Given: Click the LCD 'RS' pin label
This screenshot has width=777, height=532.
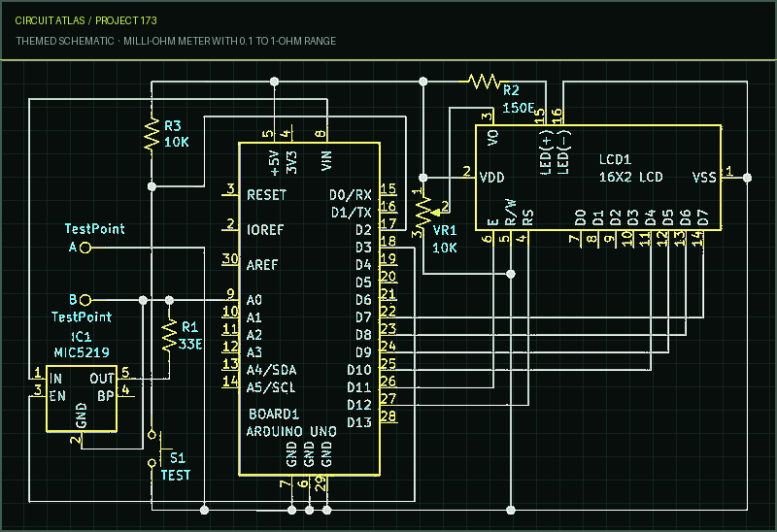Looking at the screenshot, I should pyautogui.click(x=527, y=217).
